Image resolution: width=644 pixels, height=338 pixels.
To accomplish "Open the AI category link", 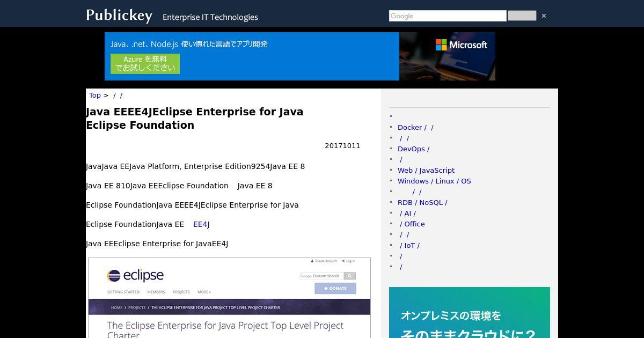I will click(407, 214).
